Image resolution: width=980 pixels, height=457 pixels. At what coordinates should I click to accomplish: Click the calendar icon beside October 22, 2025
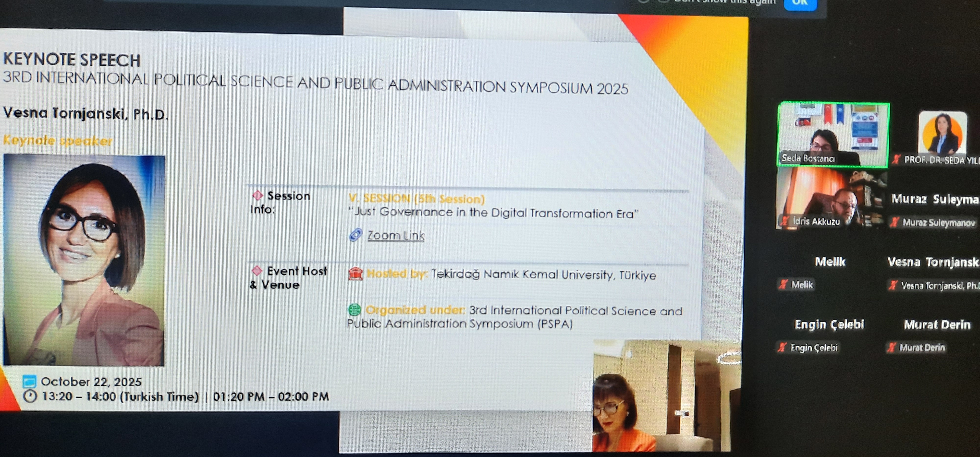[29, 381]
